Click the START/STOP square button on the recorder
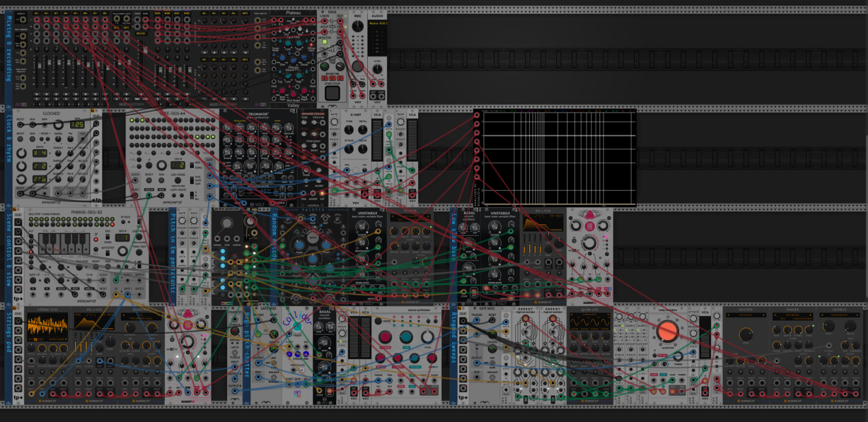Screen dimensions: 868x422 (x=332, y=93)
